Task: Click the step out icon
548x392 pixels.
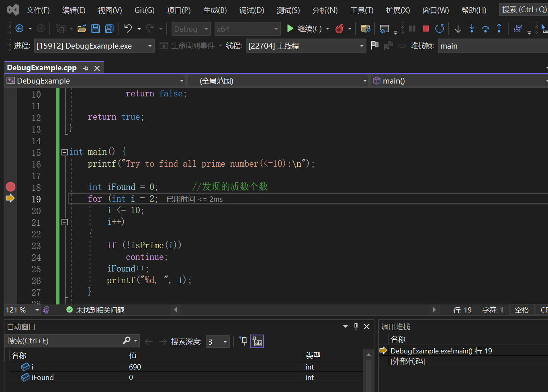Action: [499, 29]
